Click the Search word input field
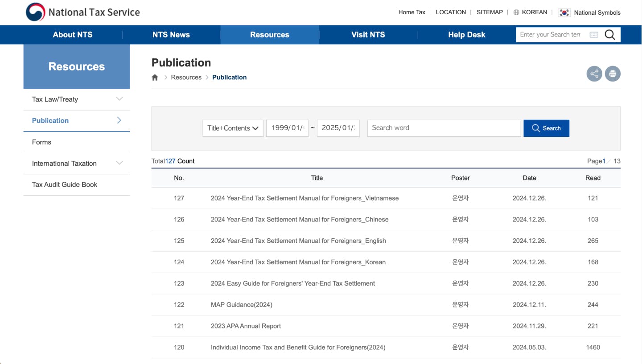 (444, 128)
